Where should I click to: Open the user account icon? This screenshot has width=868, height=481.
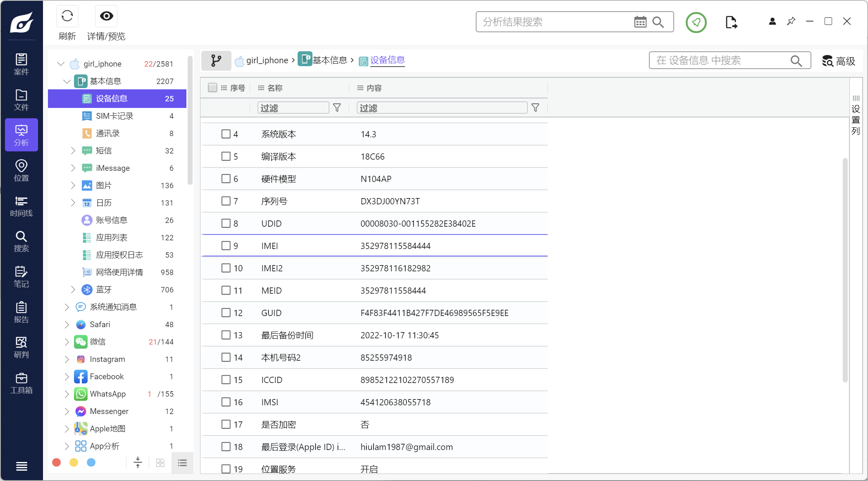pyautogui.click(x=772, y=22)
